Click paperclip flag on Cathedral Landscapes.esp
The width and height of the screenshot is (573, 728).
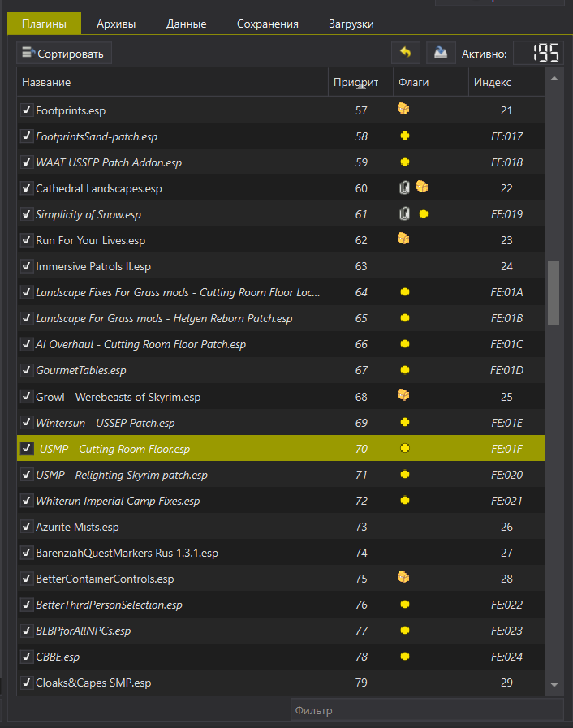pos(404,187)
